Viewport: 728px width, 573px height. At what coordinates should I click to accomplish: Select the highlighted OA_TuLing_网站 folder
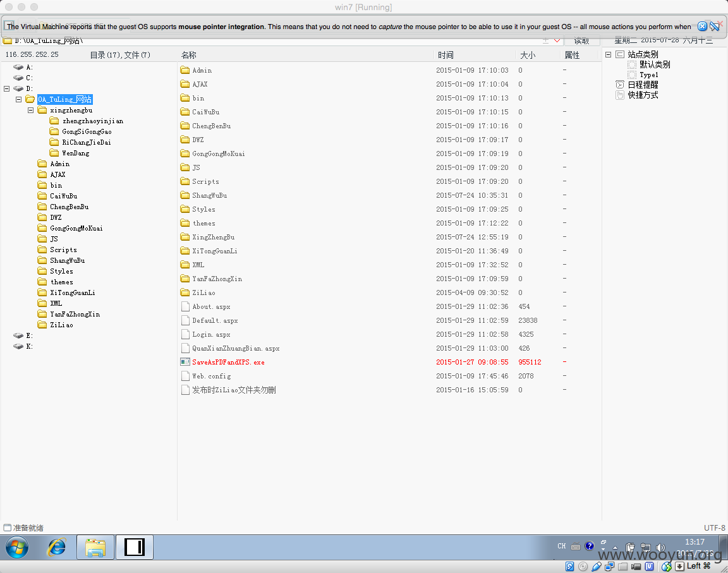[x=64, y=99]
